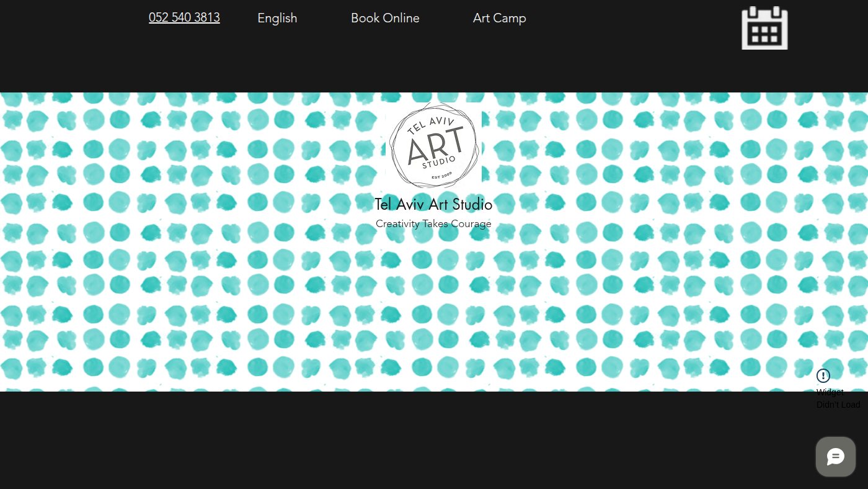This screenshot has height=489, width=868.
Task: Switch language via English menu item
Action: (x=277, y=18)
